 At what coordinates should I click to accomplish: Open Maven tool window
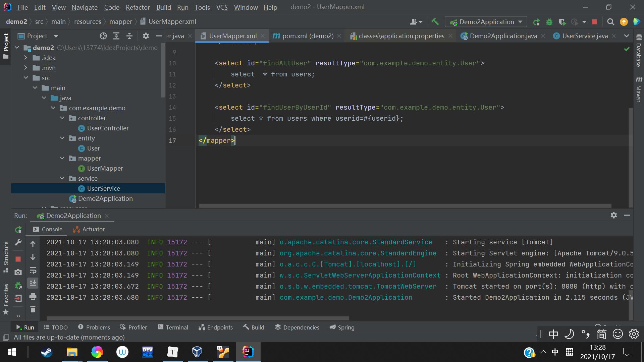pyautogui.click(x=639, y=89)
